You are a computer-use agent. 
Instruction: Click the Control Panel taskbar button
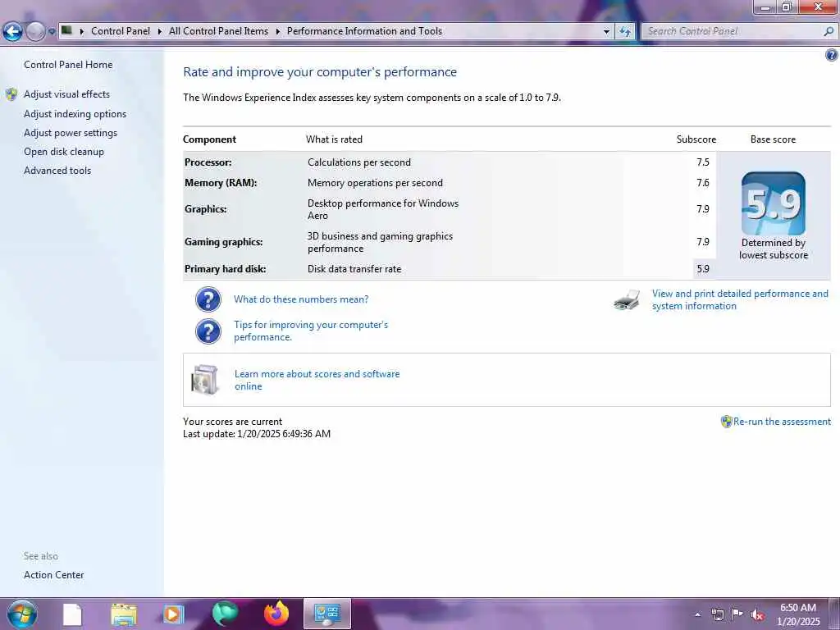[326, 614]
